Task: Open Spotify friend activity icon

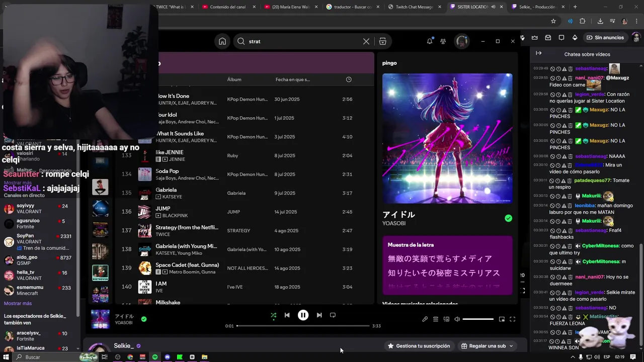Action: point(443,41)
